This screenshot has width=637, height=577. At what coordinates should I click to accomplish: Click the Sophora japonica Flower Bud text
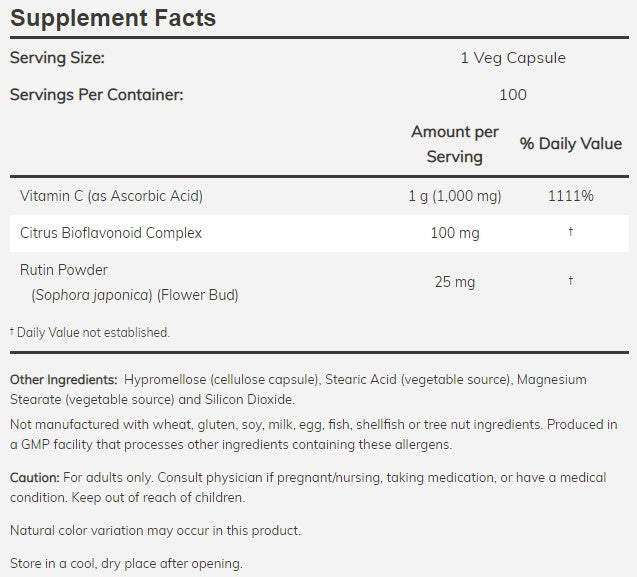click(133, 294)
